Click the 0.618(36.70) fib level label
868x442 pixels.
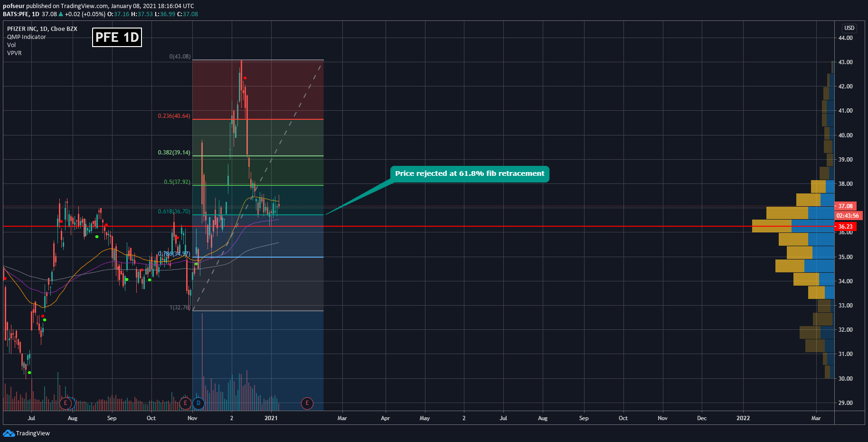pyautogui.click(x=174, y=211)
